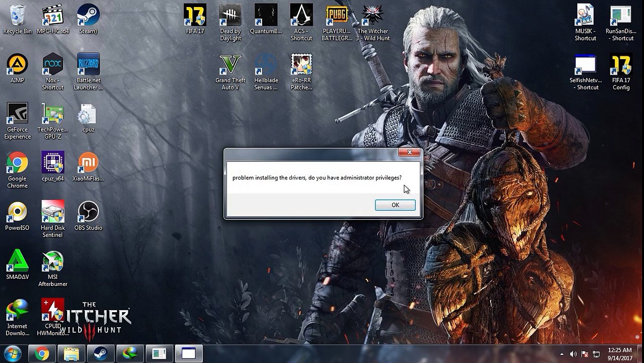This screenshot has width=644, height=363.
Task: Show hidden system tray icons
Action: 562,354
